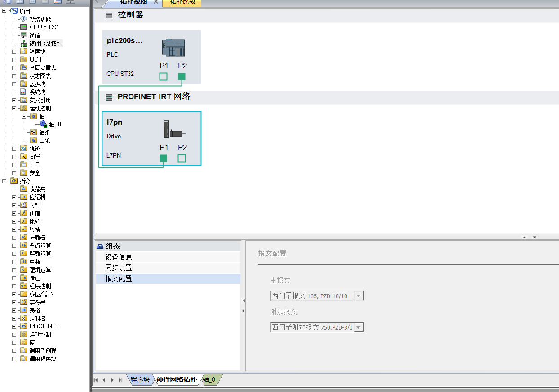
Task: Select 报文配置 in the 组态 list
Action: pyautogui.click(x=168, y=278)
